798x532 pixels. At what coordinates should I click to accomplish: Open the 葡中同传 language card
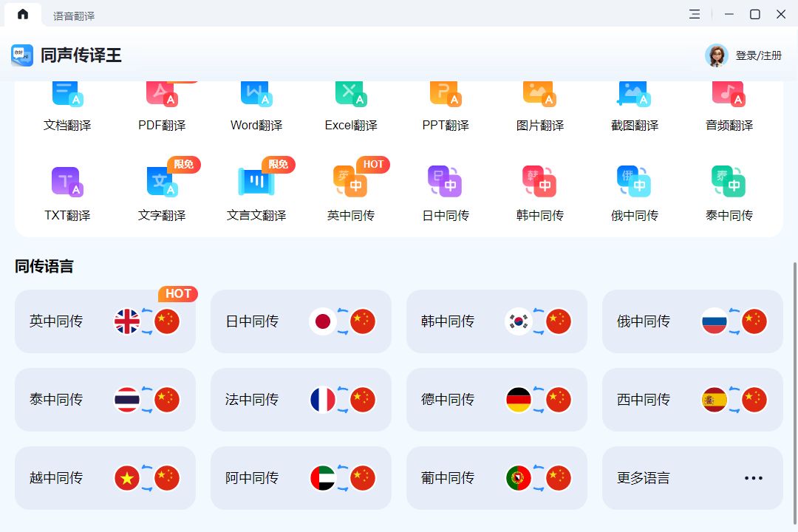click(x=497, y=478)
